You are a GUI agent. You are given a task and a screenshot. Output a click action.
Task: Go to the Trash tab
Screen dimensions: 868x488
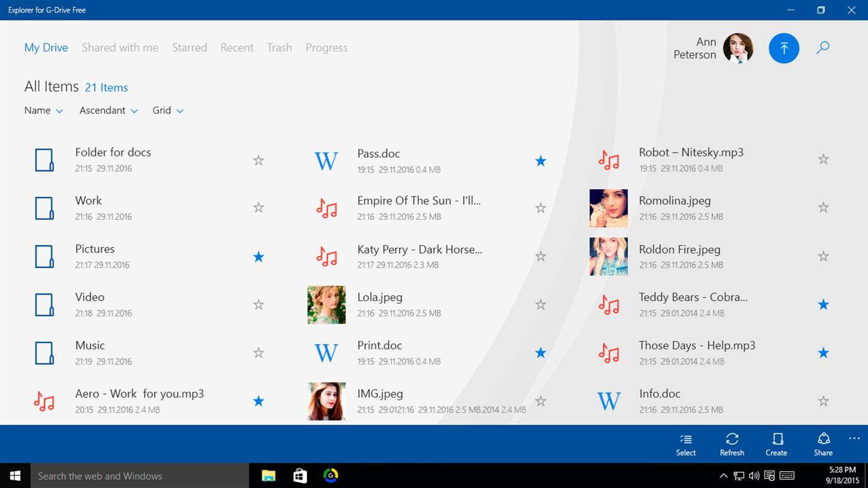(280, 48)
